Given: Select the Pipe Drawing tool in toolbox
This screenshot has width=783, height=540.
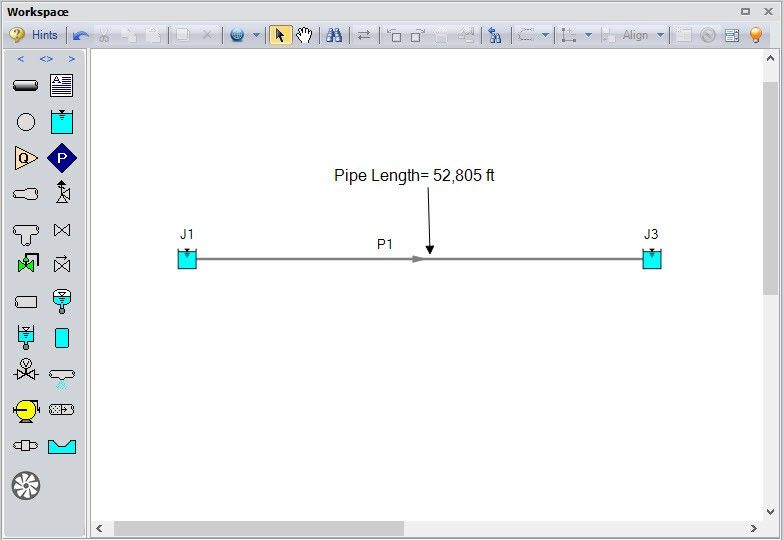Looking at the screenshot, I should pyautogui.click(x=25, y=85).
